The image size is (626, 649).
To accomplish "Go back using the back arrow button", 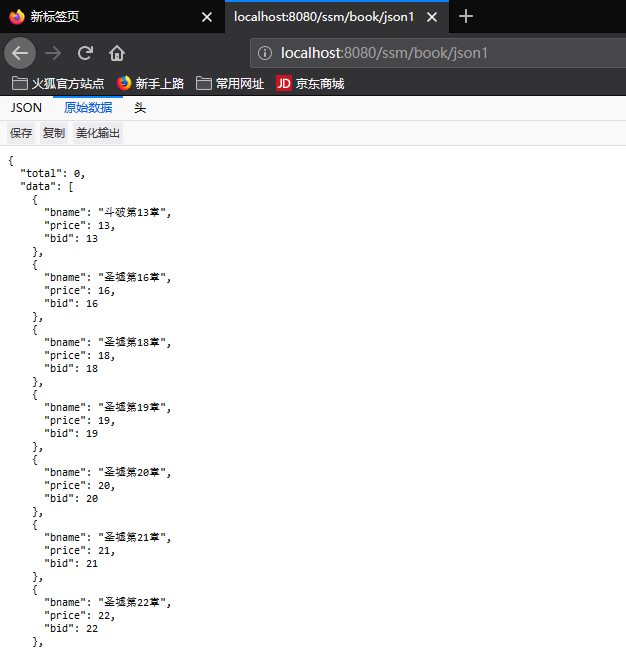I will click(20, 53).
